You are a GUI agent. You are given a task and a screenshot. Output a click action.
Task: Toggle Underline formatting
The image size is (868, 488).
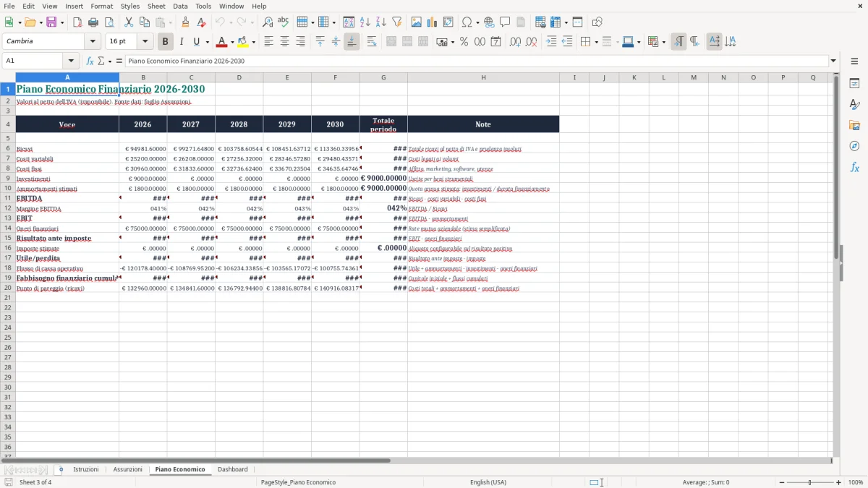196,42
